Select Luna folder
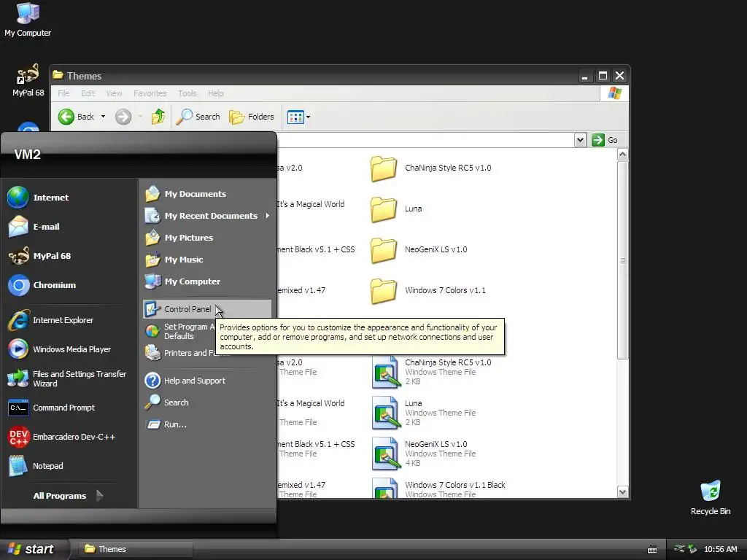The image size is (747, 560). pos(396,209)
